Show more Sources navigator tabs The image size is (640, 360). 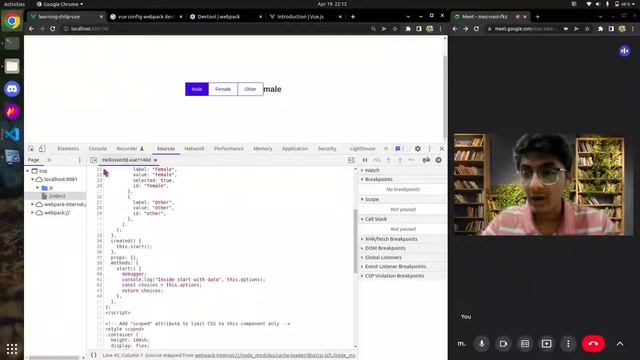click(x=49, y=160)
